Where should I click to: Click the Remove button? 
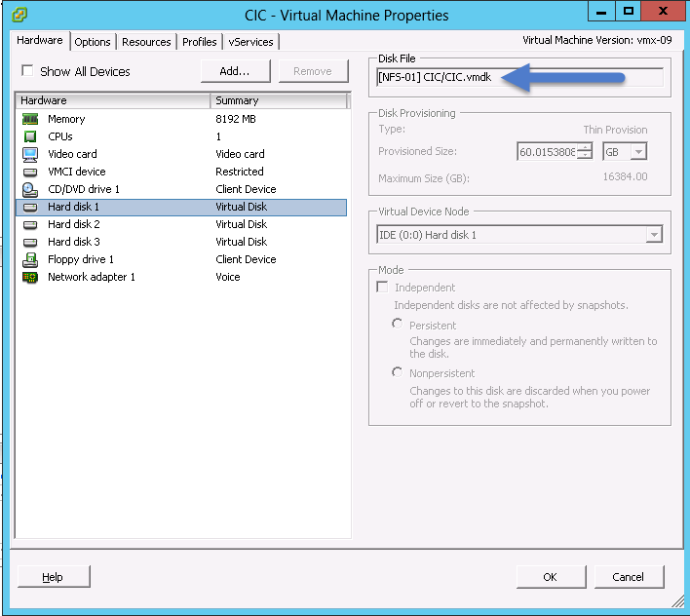pyautogui.click(x=313, y=71)
